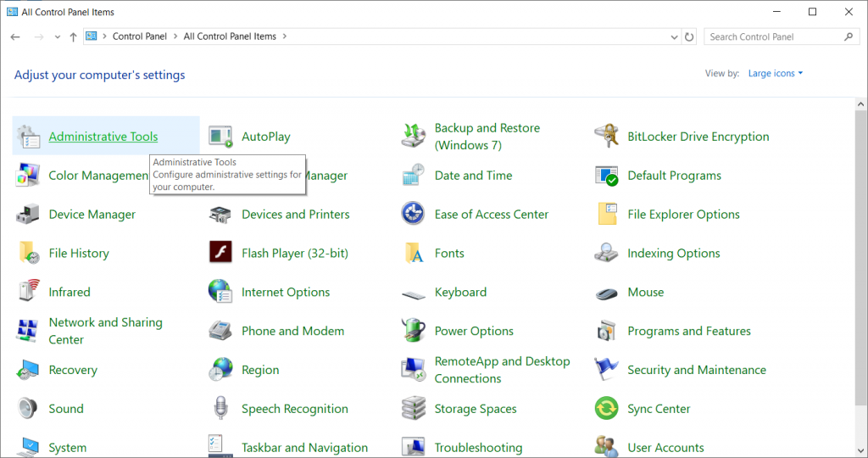Open the address bar history dropdown arrow

674,37
